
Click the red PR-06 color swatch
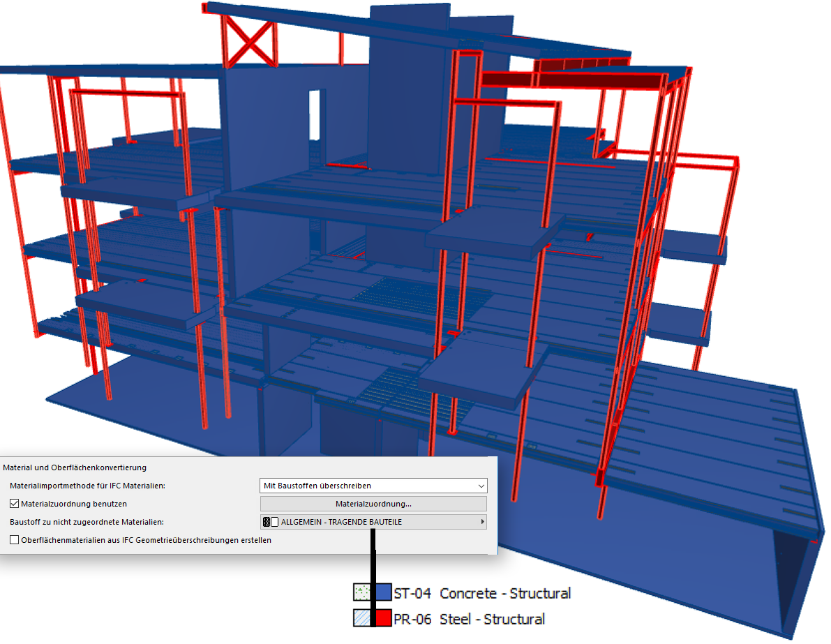point(382,618)
